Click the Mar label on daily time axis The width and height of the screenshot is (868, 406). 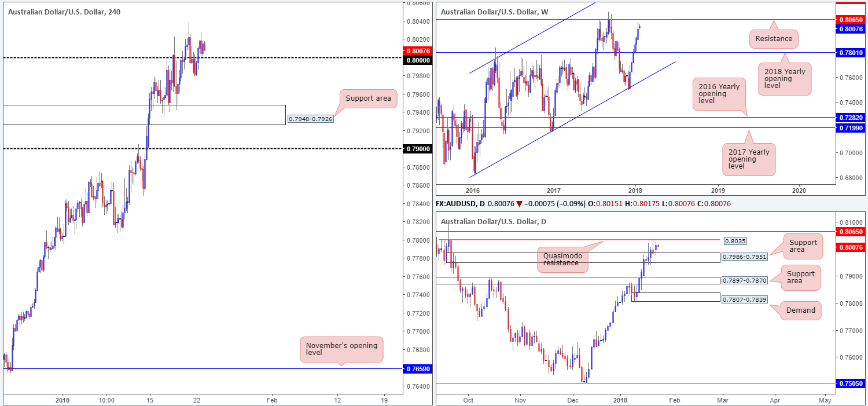click(x=722, y=400)
